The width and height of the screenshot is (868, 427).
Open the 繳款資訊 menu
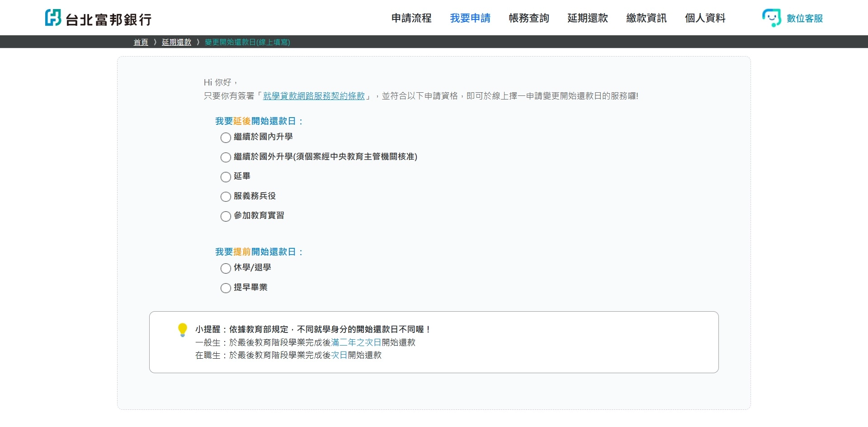(x=646, y=18)
